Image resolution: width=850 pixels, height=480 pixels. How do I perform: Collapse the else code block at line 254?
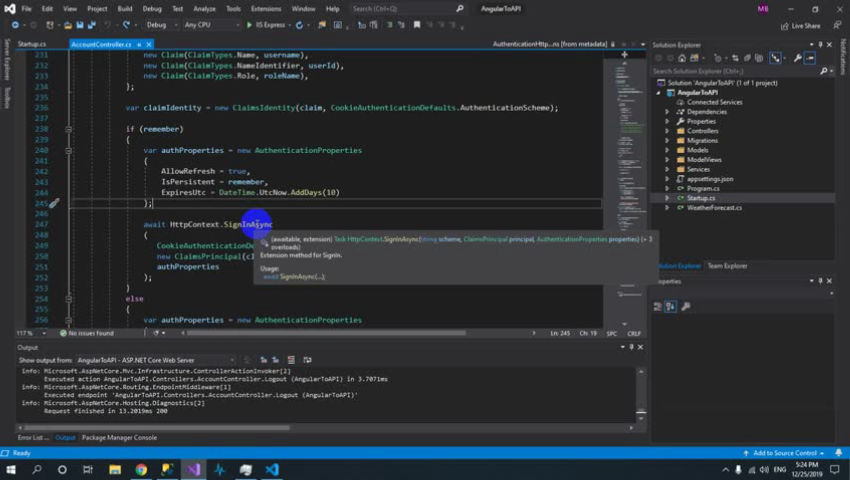click(x=68, y=299)
